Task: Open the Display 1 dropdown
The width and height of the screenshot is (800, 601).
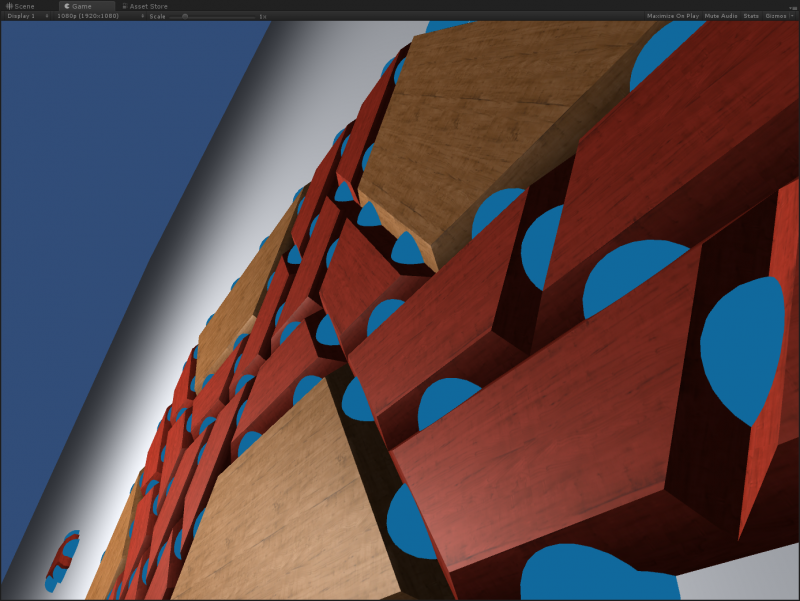Action: (23, 16)
